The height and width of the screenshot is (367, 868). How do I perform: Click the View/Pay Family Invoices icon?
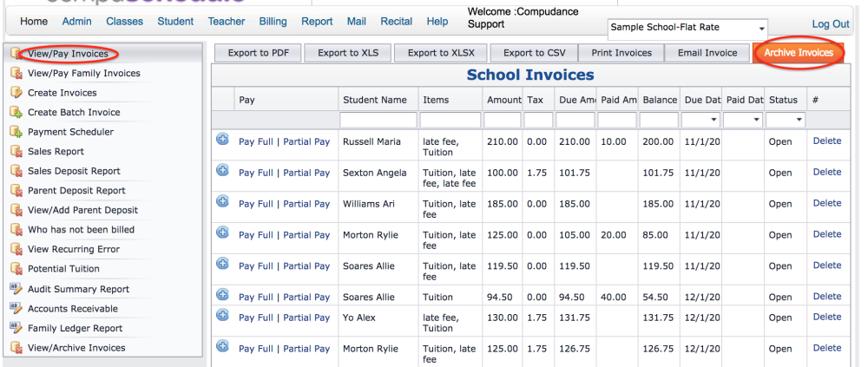point(16,73)
